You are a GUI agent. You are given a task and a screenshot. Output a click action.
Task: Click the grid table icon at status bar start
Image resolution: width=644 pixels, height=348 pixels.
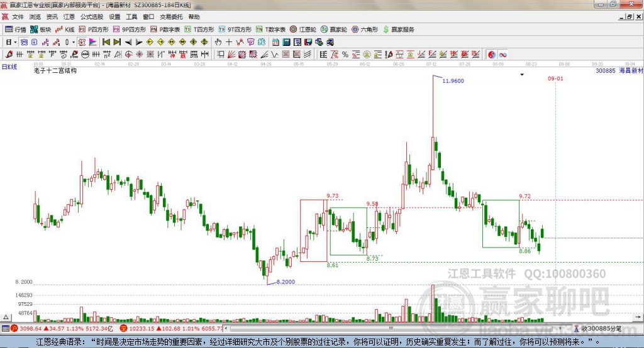[x=5, y=329]
